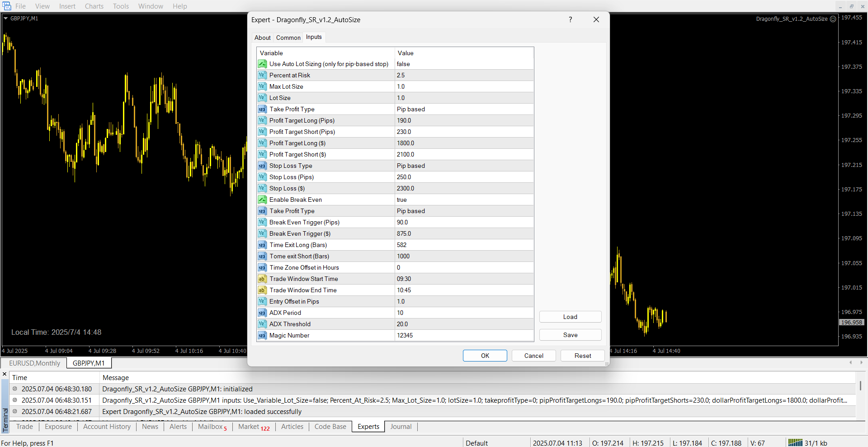868x447 pixels.
Task: Toggle Use Auto Lot Sizing value false
Action: click(464, 64)
